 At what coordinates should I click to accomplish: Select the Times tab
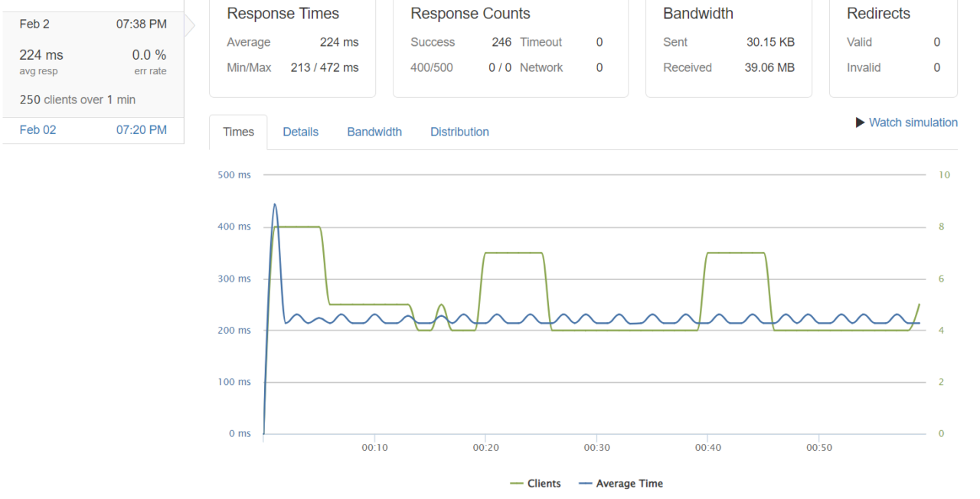[x=238, y=132]
